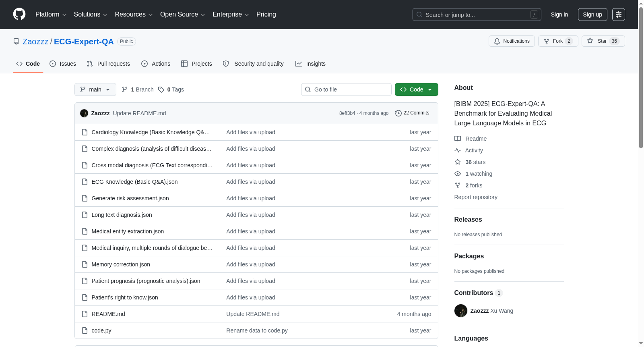Click file icon beside Memory correction.json

tap(85, 264)
